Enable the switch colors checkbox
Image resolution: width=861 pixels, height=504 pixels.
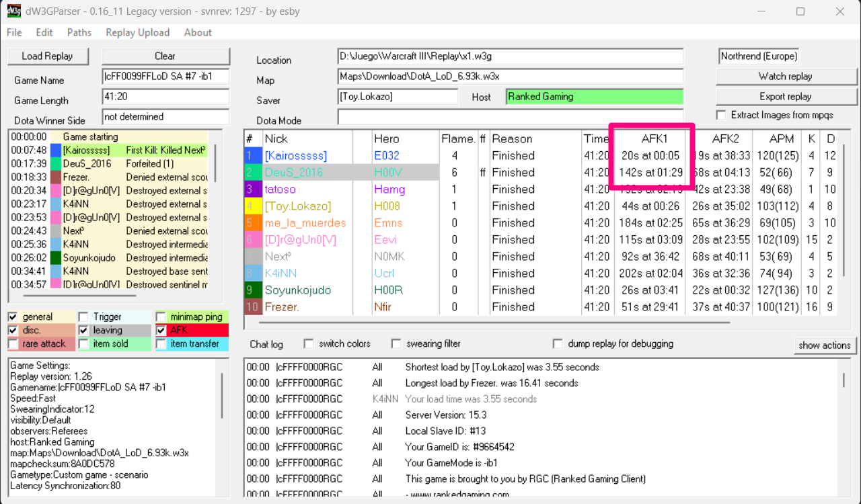point(309,343)
